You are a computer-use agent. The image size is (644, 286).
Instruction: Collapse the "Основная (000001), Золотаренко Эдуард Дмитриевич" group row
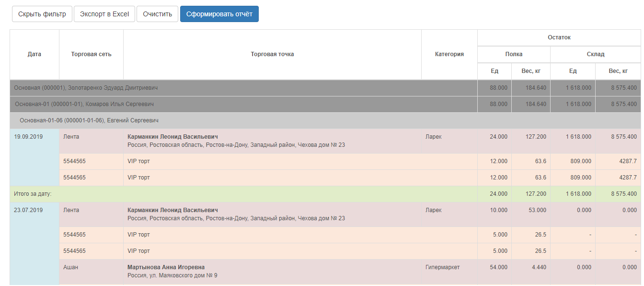click(86, 88)
